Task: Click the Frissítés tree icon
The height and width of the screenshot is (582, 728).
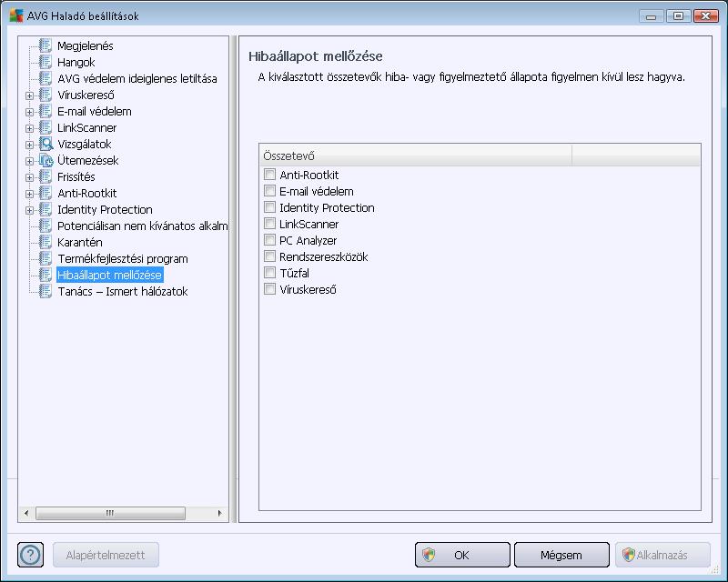Action: click(45, 176)
